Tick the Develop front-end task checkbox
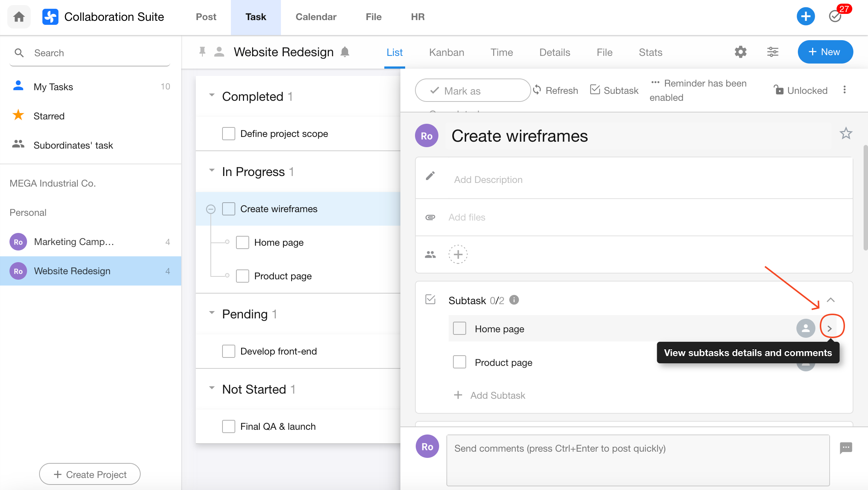The width and height of the screenshot is (868, 490). coord(229,351)
